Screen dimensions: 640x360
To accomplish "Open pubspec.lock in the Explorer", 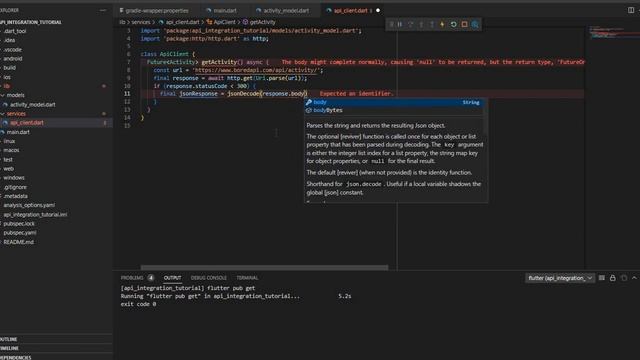I will [x=19, y=224].
